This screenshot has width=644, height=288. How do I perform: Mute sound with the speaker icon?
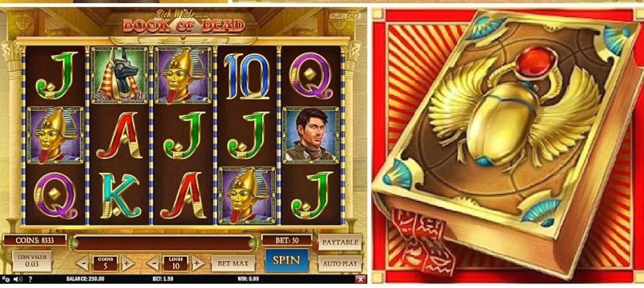[x=18, y=279]
